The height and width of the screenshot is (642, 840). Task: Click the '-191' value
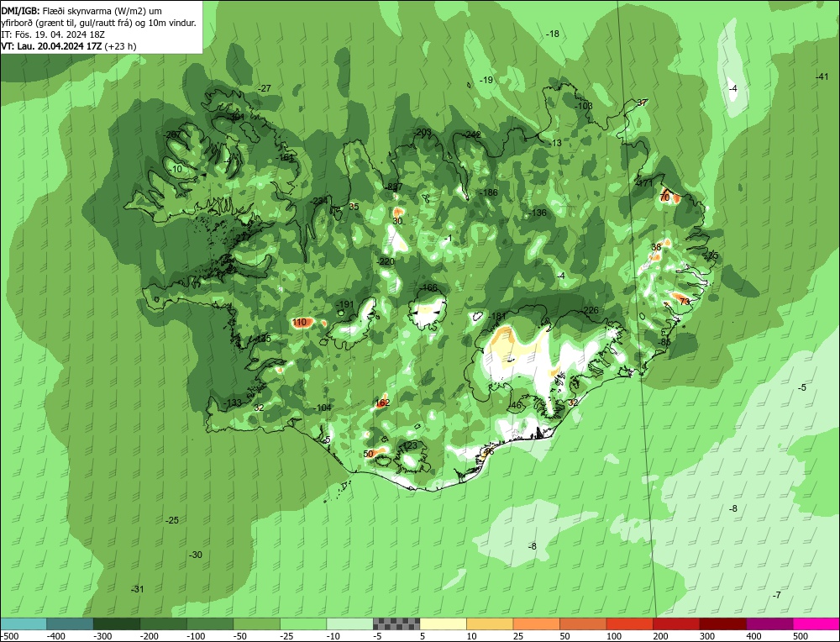[345, 304]
